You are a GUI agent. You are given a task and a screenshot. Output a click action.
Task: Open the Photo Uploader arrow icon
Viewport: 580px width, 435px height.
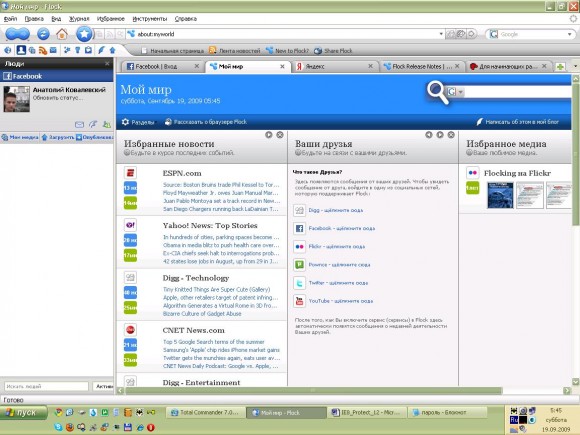[112, 50]
